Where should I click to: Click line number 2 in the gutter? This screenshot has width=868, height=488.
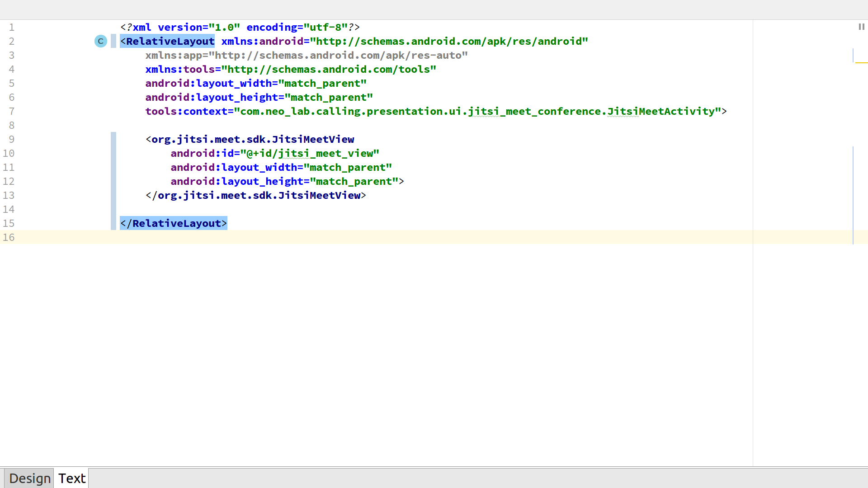click(12, 41)
